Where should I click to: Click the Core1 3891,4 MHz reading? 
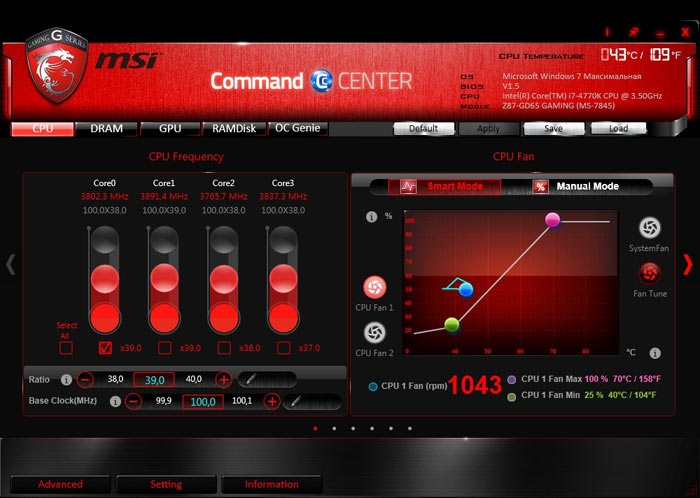[x=164, y=196]
